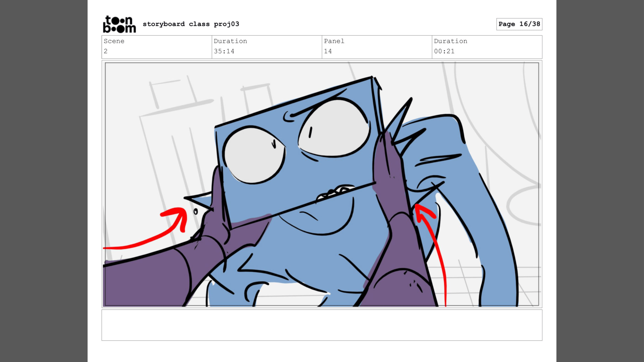This screenshot has width=644, height=362.
Task: Click the Toon Boom logo
Action: [119, 24]
